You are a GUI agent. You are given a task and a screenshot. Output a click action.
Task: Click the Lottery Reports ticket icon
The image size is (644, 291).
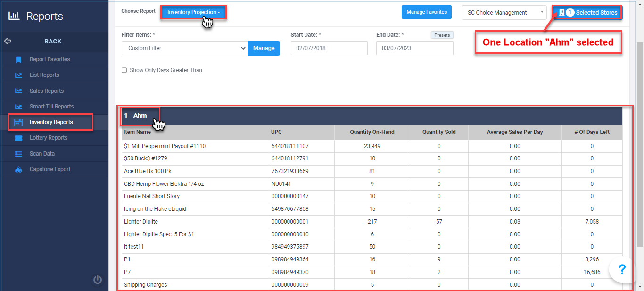click(x=19, y=138)
